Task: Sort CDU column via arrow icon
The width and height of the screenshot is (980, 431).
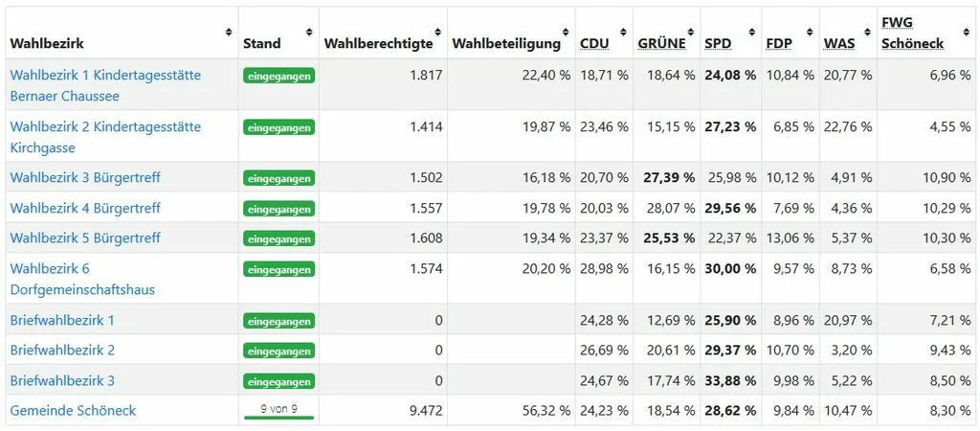Action: click(x=623, y=32)
